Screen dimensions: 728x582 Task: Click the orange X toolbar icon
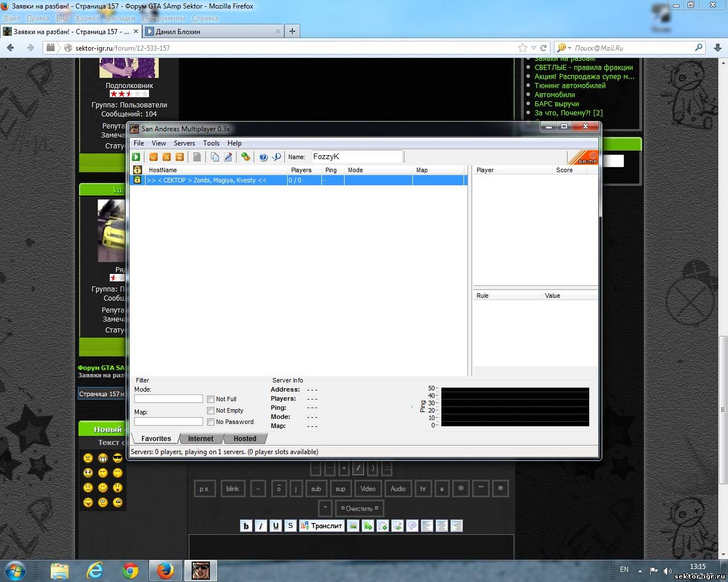pyautogui.click(x=167, y=157)
